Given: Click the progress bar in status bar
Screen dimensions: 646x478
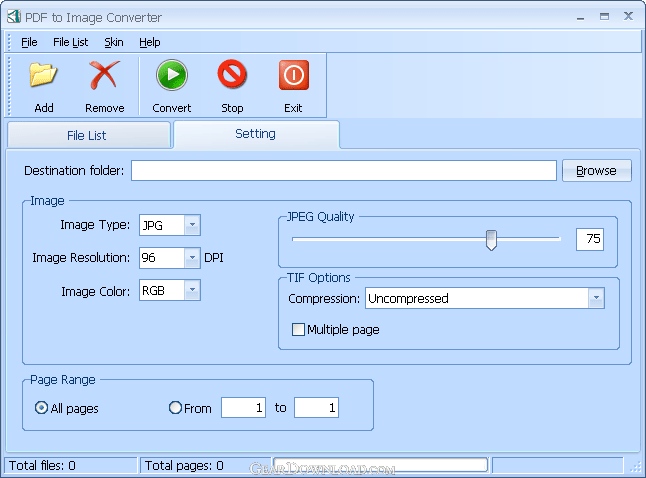Looking at the screenshot, I should coord(381,465).
